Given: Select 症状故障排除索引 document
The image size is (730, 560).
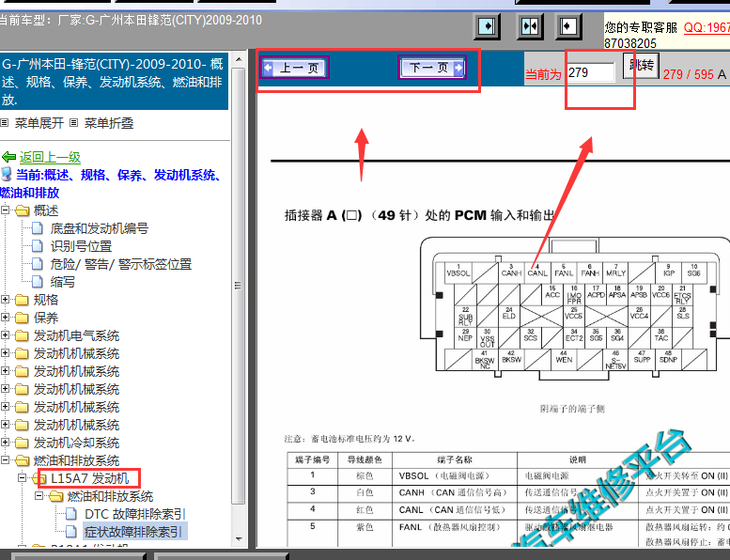Looking at the screenshot, I should point(133,532).
